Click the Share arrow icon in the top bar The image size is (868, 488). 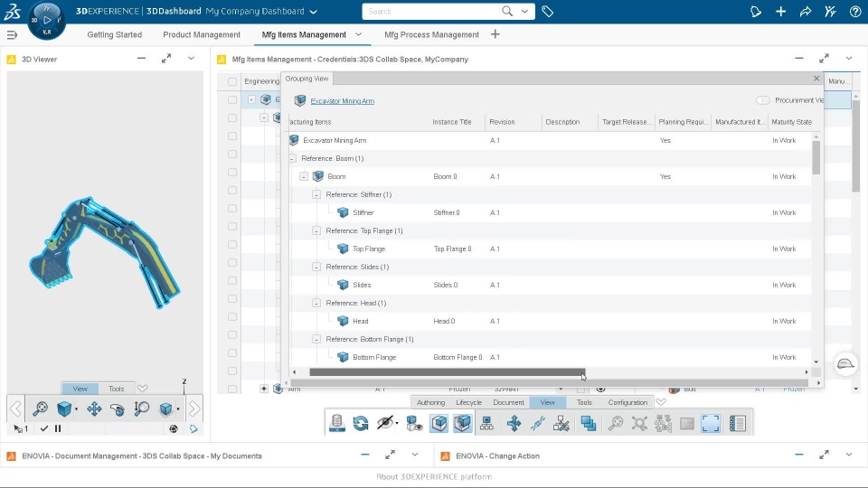click(806, 11)
